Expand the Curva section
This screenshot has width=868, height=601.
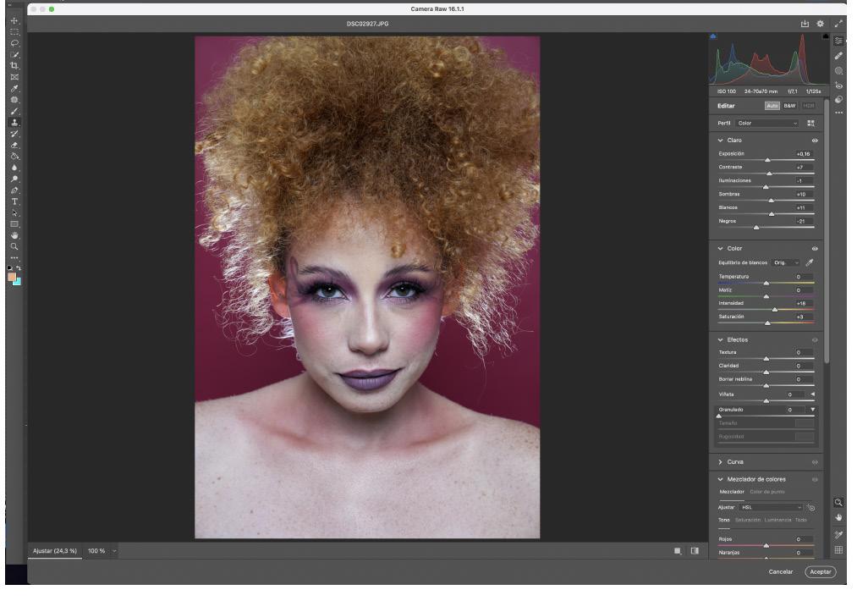(x=720, y=462)
